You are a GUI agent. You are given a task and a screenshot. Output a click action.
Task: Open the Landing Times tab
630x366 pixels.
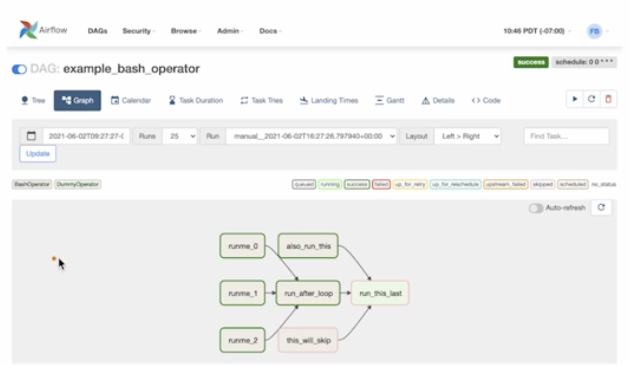point(329,100)
